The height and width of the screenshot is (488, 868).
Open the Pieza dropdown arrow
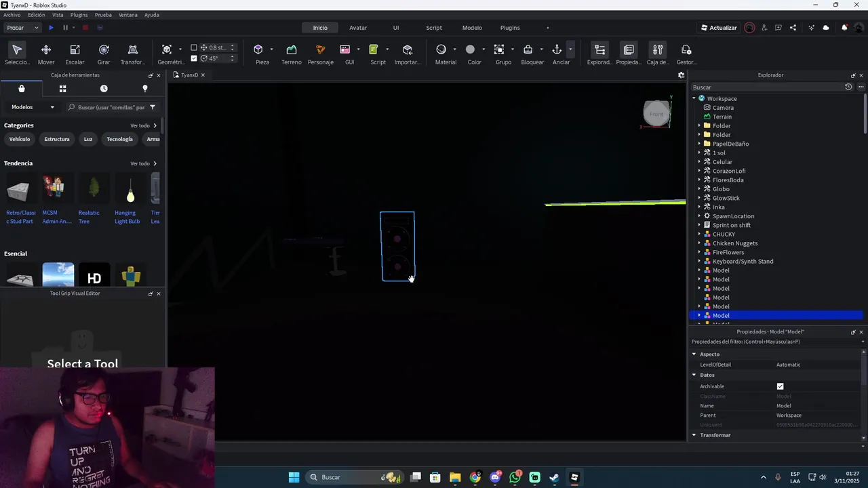[x=271, y=49]
